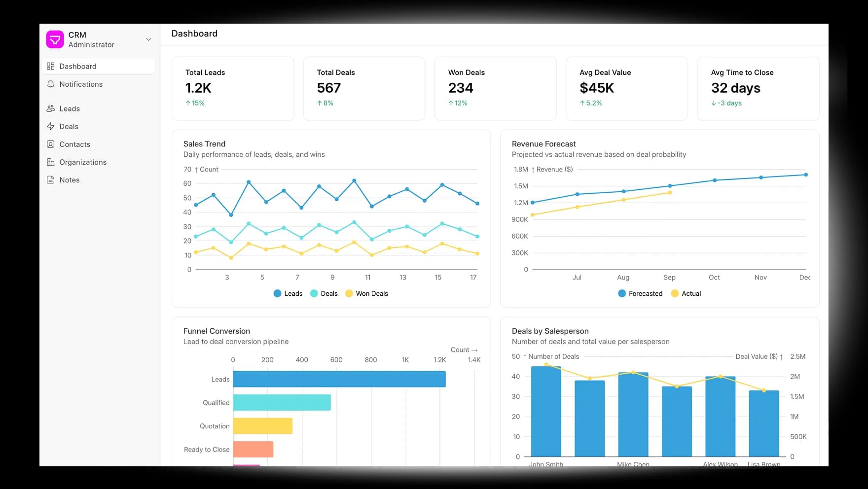Click the Organizations building icon
The height and width of the screenshot is (489, 868).
coord(50,162)
